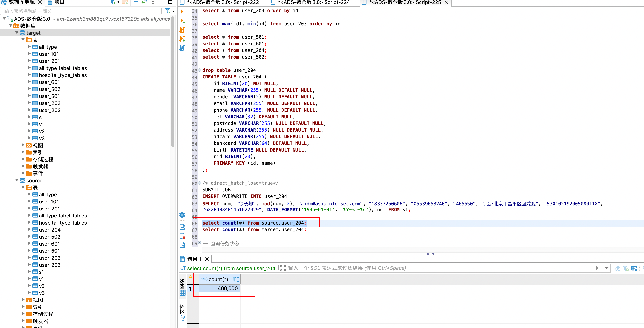Screen dimensions: 644x328
Task: Select the 触发器 folder under target
Action: pyautogui.click(x=40, y=166)
